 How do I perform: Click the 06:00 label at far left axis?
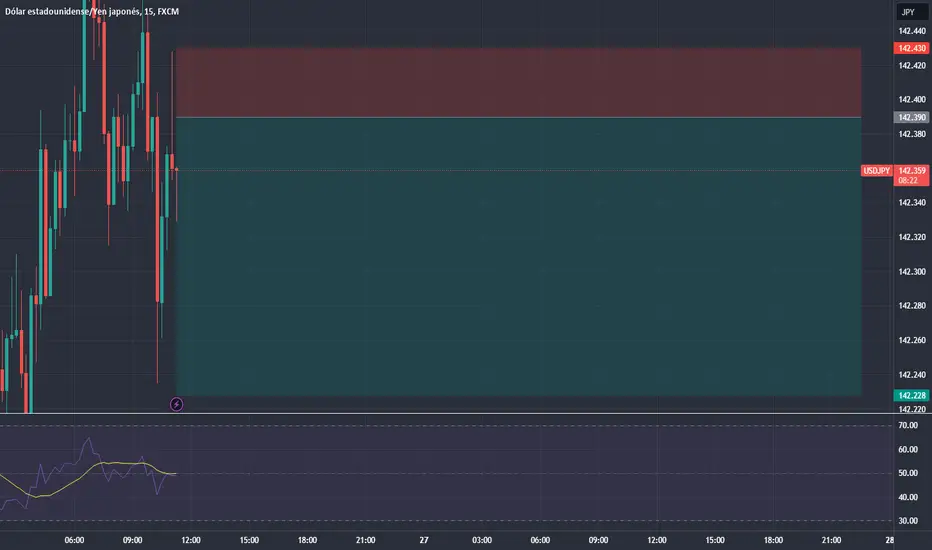(x=74, y=540)
